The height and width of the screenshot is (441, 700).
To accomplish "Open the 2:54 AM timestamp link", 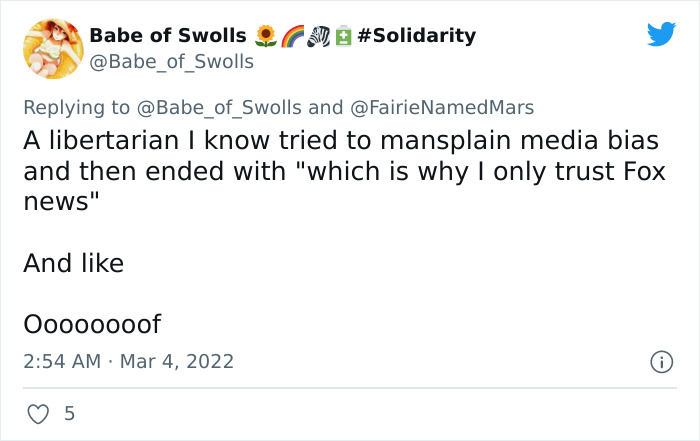I will [62, 362].
